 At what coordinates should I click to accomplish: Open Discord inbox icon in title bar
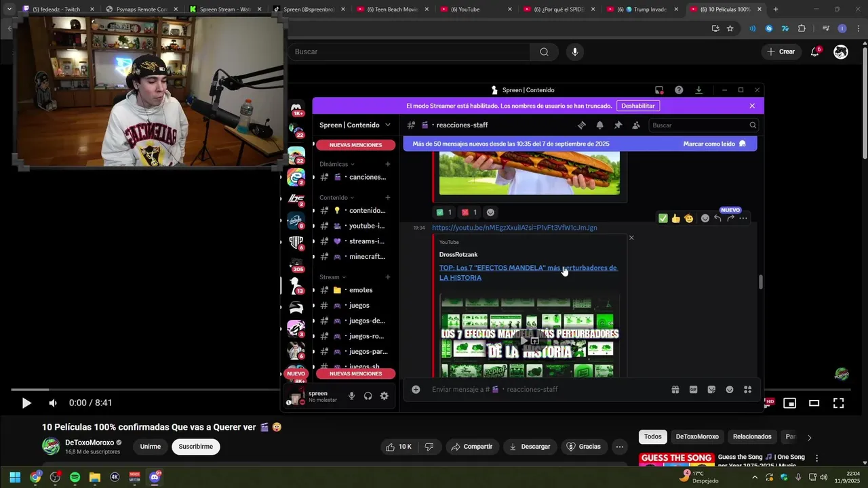pos(659,90)
